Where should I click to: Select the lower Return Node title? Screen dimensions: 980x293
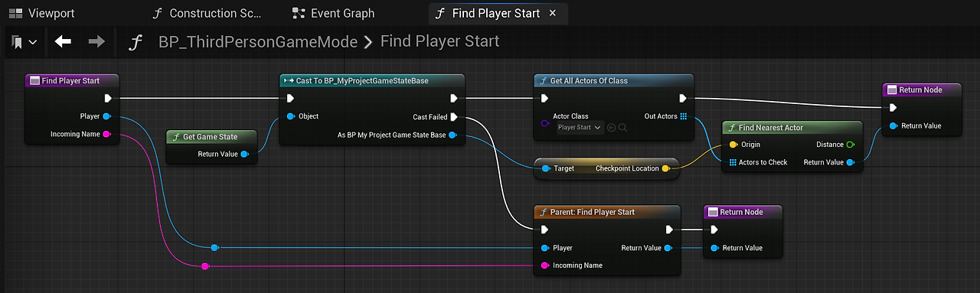tap(741, 212)
